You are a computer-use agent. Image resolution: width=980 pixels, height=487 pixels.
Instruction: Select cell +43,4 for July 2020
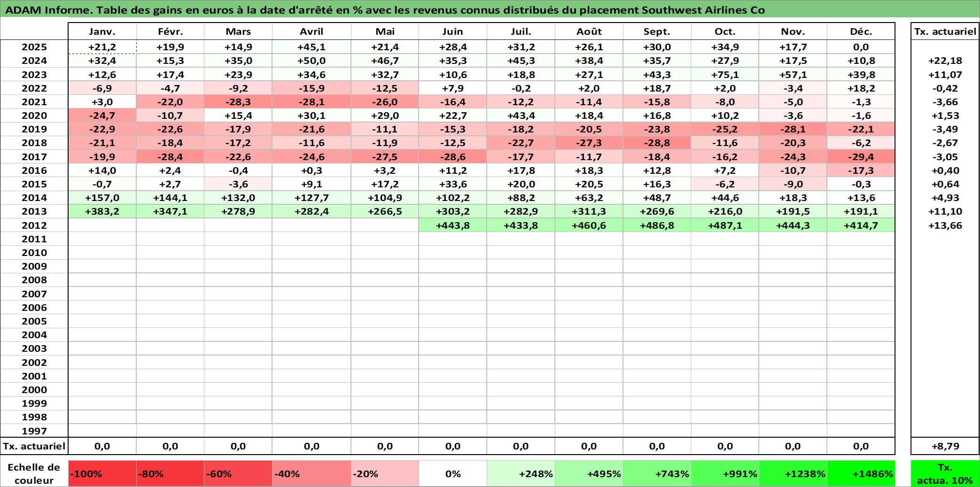coord(521,116)
